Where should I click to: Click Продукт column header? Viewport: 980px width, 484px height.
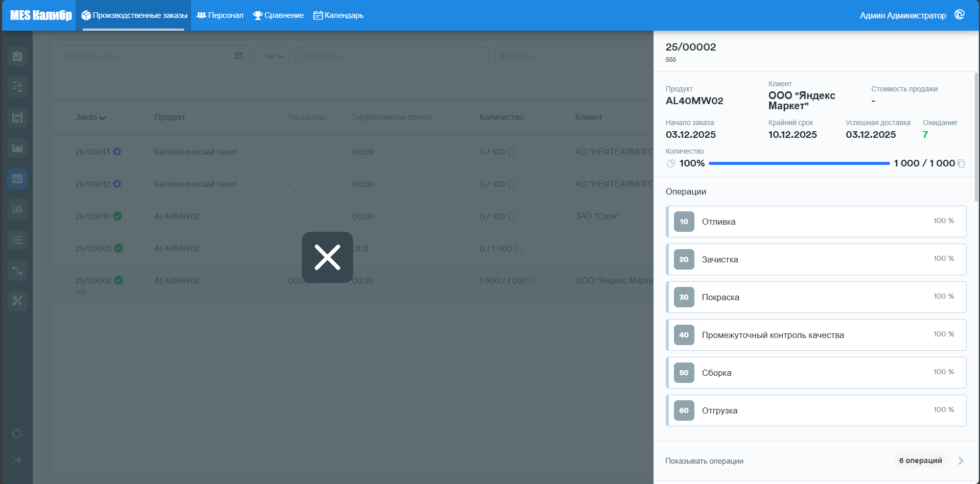170,117
